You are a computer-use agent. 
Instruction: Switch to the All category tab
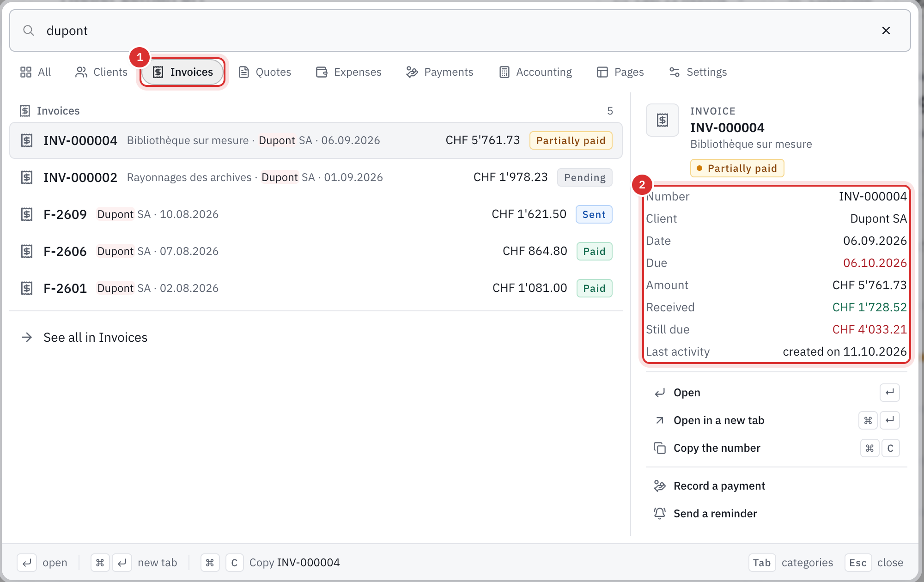36,72
